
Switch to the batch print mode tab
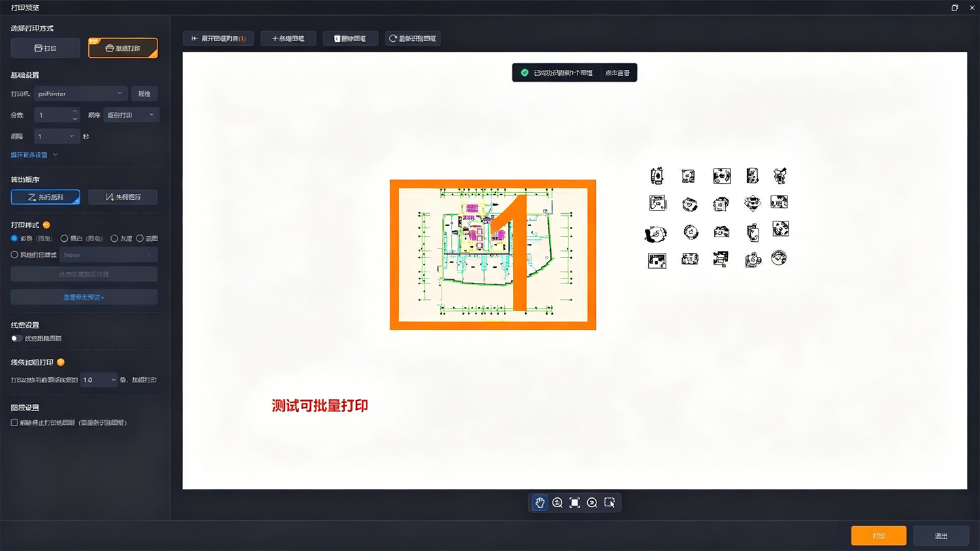(123, 48)
